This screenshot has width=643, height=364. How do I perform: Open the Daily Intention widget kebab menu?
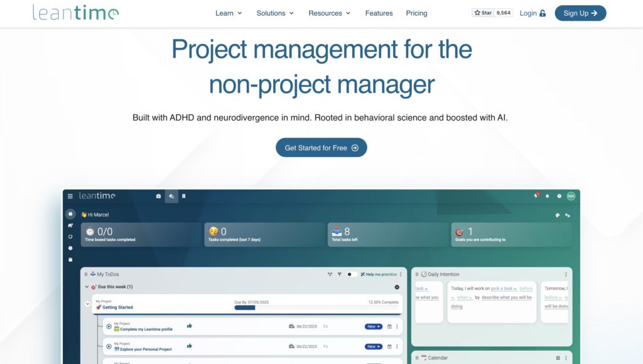pos(566,274)
